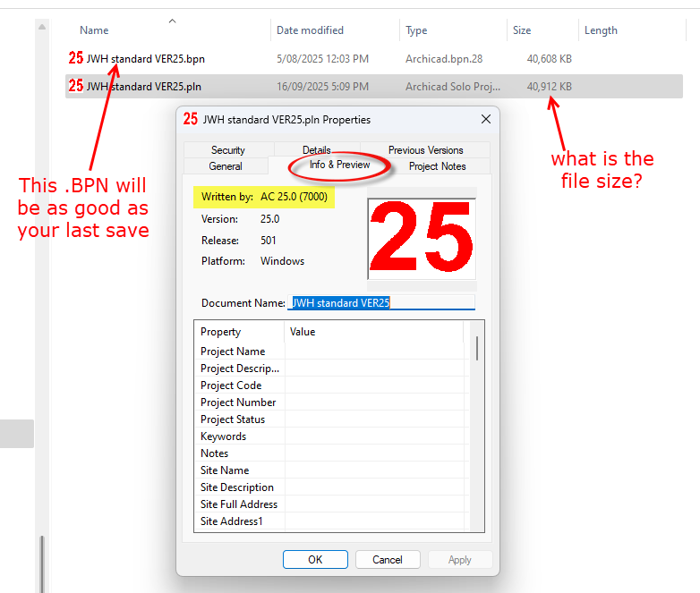Click the Explorer sidebar scroll up arrow
Screen dimensions: 700x593
pos(42,27)
